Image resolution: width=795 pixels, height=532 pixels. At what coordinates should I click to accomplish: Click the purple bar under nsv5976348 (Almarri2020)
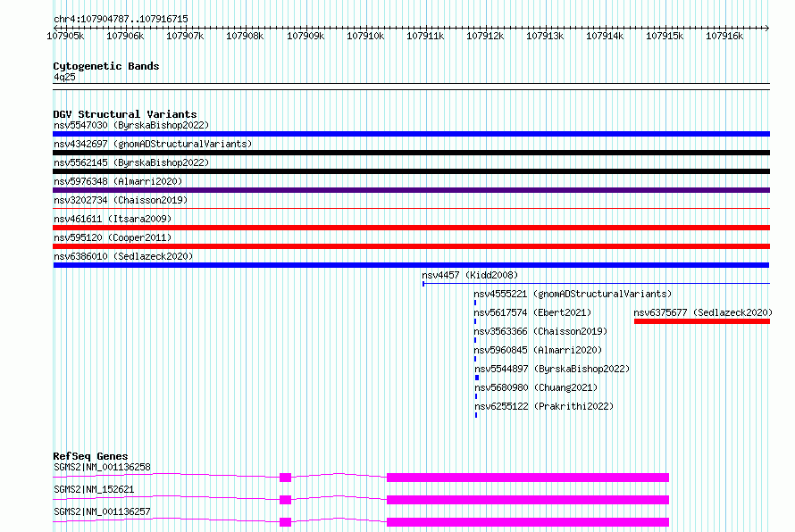(x=411, y=190)
